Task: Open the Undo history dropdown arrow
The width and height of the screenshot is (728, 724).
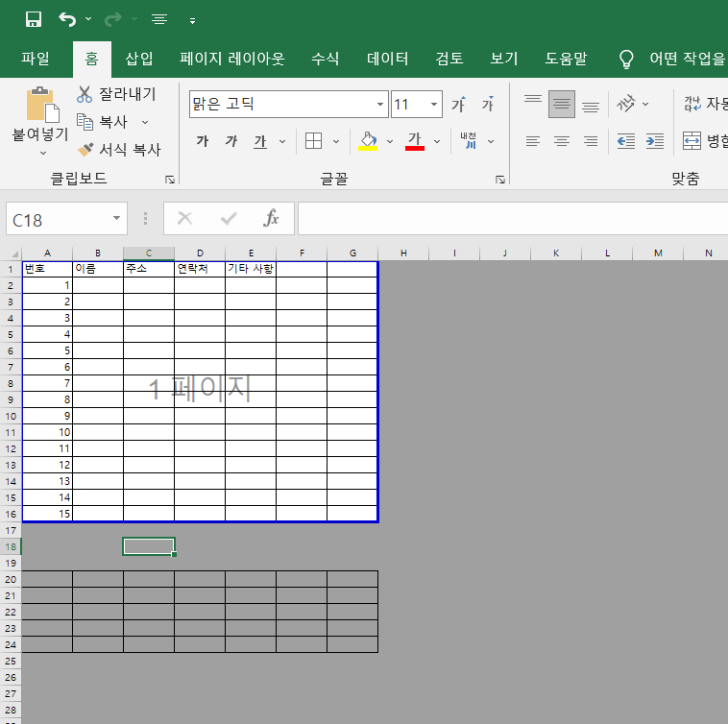Action: [88, 19]
